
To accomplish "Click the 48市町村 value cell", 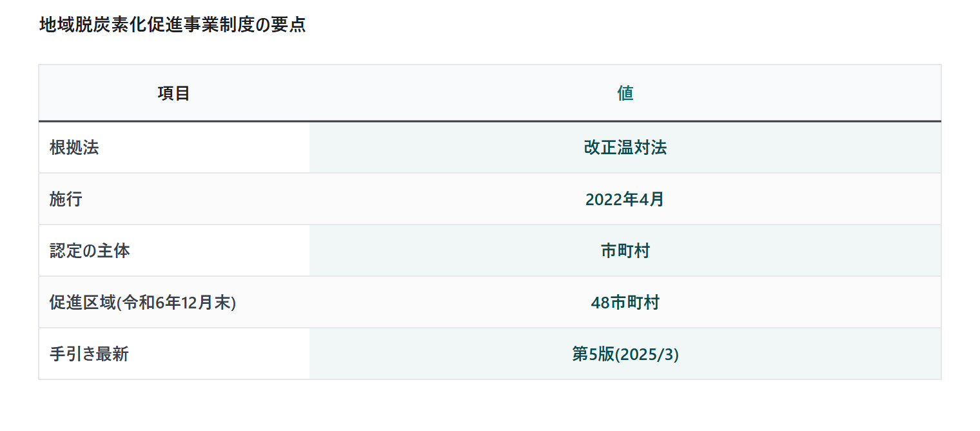I will [625, 303].
